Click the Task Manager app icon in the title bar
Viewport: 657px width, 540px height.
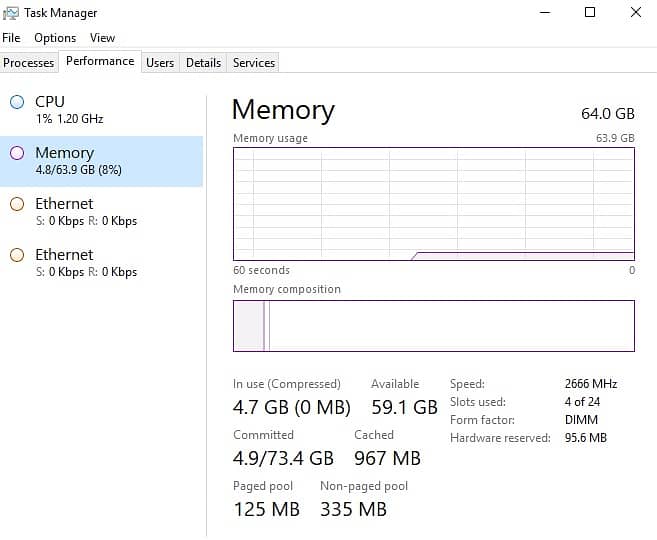pyautogui.click(x=10, y=13)
